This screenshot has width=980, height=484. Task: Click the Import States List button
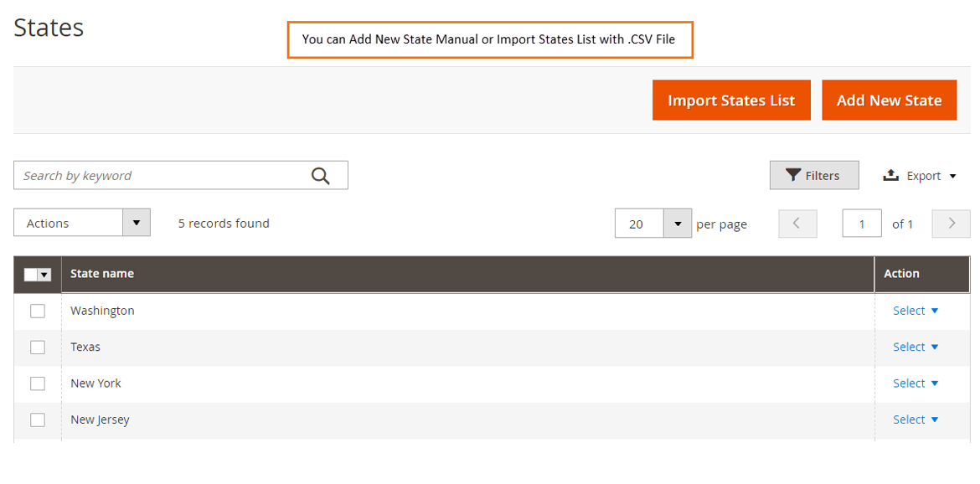click(x=731, y=100)
